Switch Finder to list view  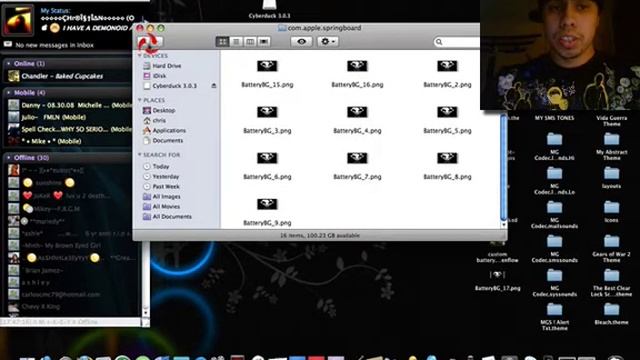pos(236,42)
